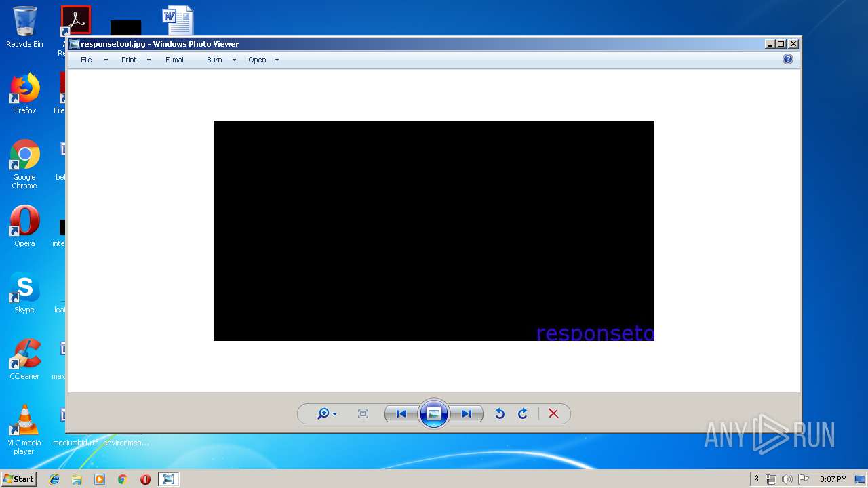
Task: Open the Skype desktop shortcut
Action: pyautogui.click(x=24, y=293)
